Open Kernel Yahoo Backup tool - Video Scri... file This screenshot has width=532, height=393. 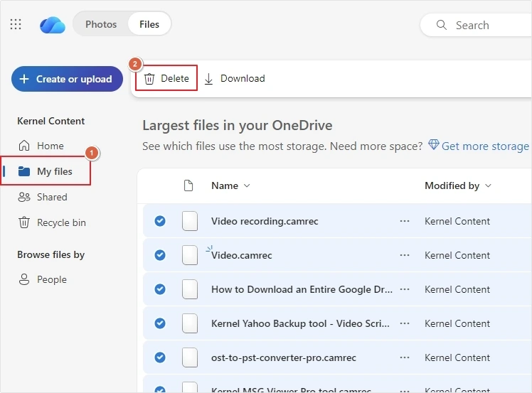pyautogui.click(x=300, y=323)
